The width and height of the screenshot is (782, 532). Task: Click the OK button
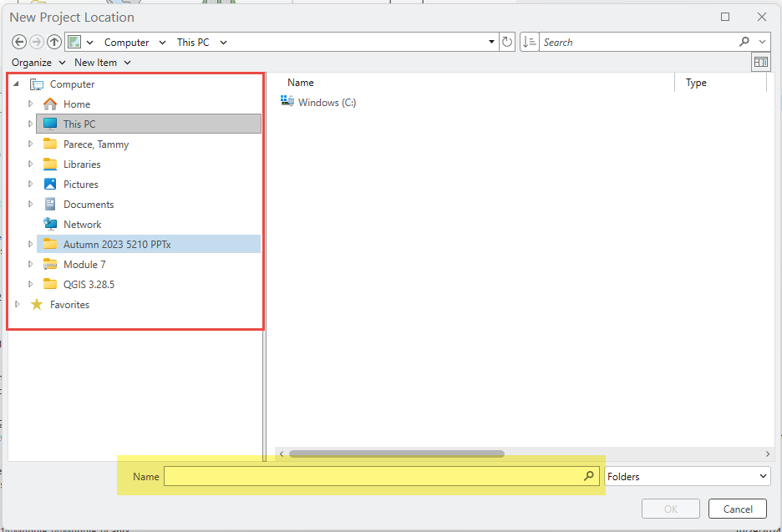point(670,509)
